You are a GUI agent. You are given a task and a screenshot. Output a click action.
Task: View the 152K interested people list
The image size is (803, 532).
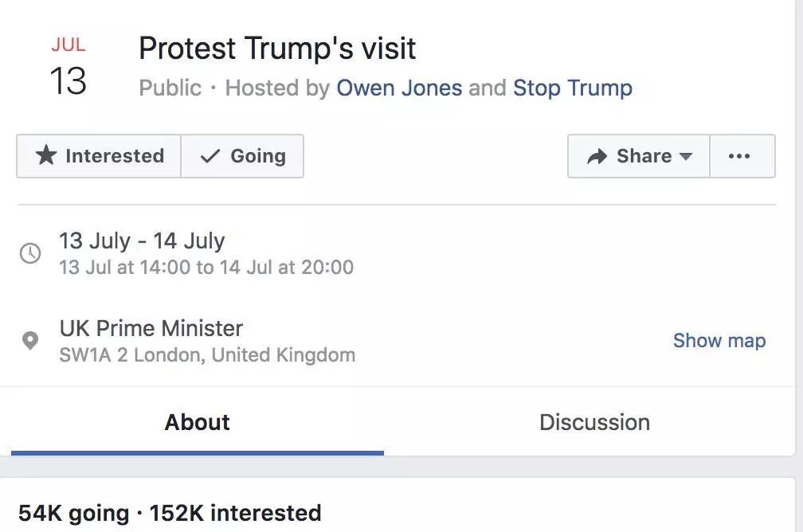pos(235,513)
